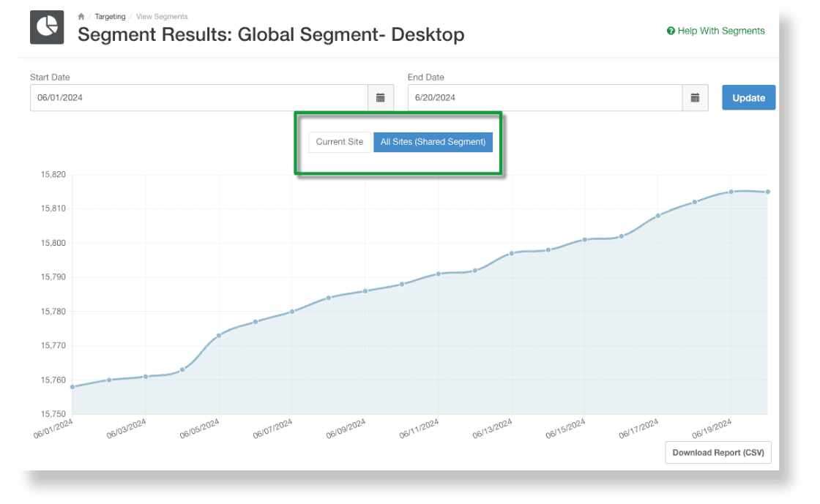Click the home icon in the breadcrumb
Screen dimensions: 820x504
pos(81,16)
